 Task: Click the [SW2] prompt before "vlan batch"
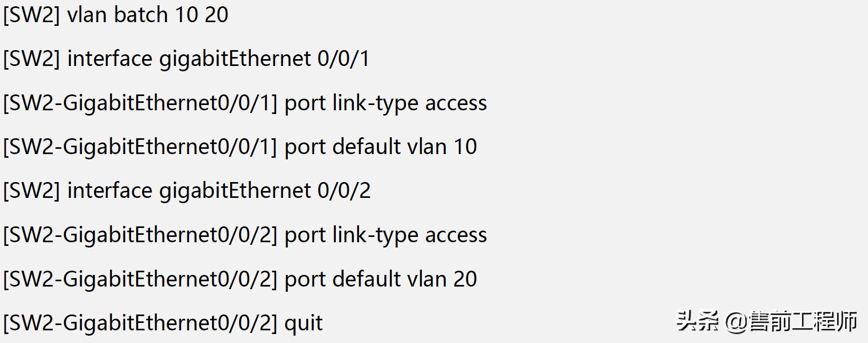click(31, 15)
